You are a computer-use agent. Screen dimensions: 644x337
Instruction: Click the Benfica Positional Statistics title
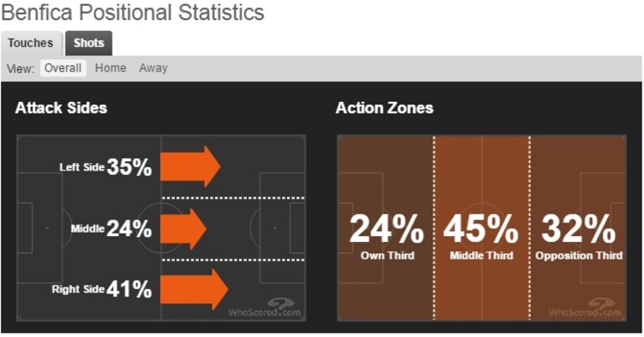(133, 13)
